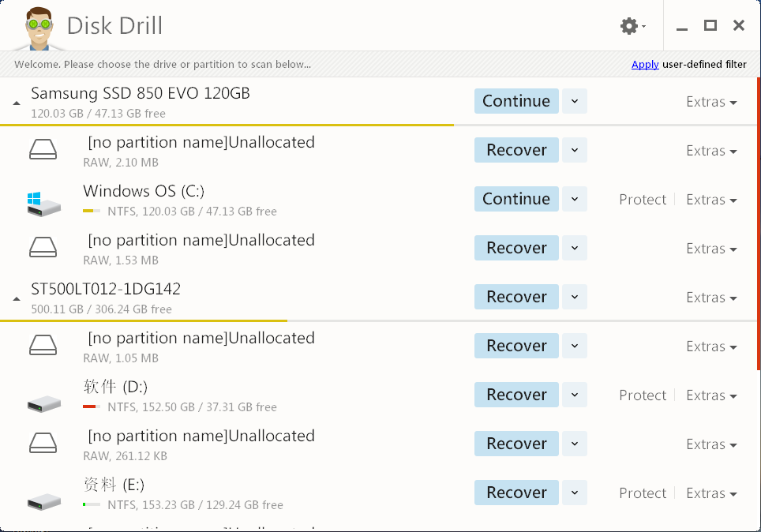Image resolution: width=761 pixels, height=532 pixels.
Task: Open Extras menu for 资料 (E:)
Action: pyautogui.click(x=711, y=493)
